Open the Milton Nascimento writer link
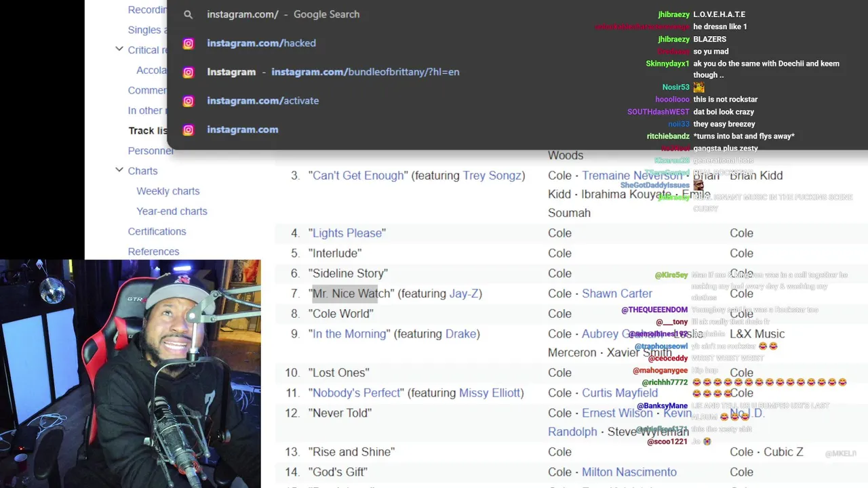The height and width of the screenshot is (488, 868). pyautogui.click(x=629, y=472)
